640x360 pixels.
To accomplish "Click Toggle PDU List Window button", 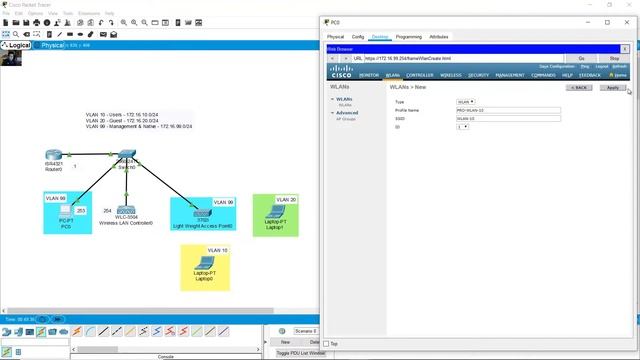I will pos(300,353).
